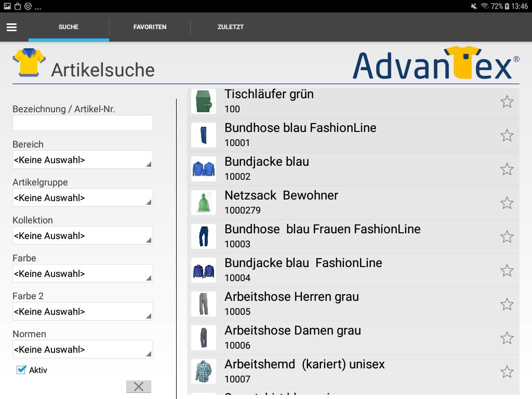The height and width of the screenshot is (399, 532).
Task: Toggle the Aktiv checkbox
Action: [x=21, y=370]
